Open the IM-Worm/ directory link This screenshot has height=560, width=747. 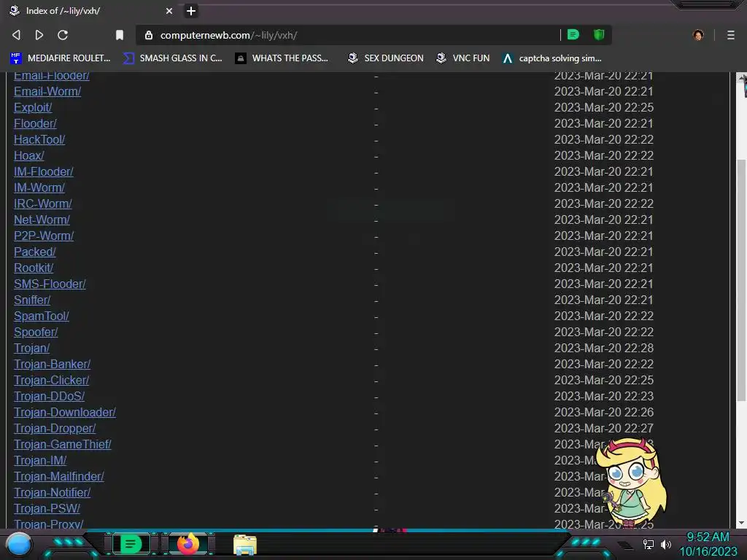[39, 187]
